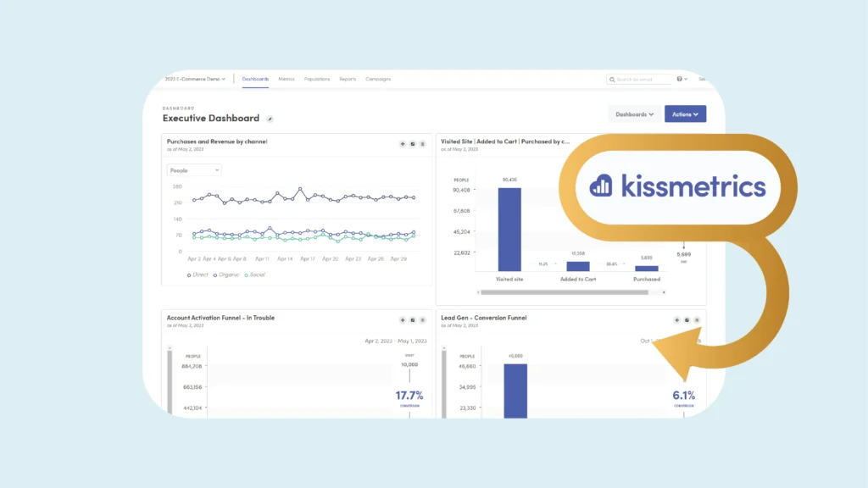This screenshot has width=868, height=488.
Task: Click the pencil icon beside Executive Dashboard
Action: coord(270,119)
